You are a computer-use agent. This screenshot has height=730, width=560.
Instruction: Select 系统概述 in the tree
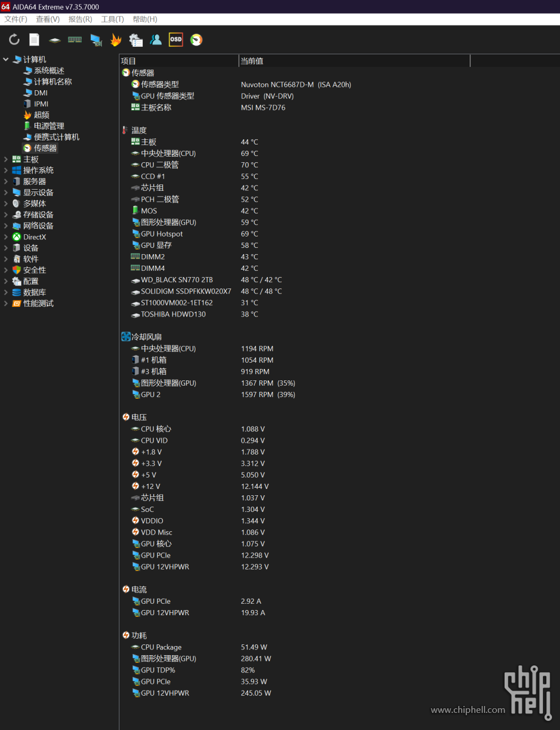[49, 70]
